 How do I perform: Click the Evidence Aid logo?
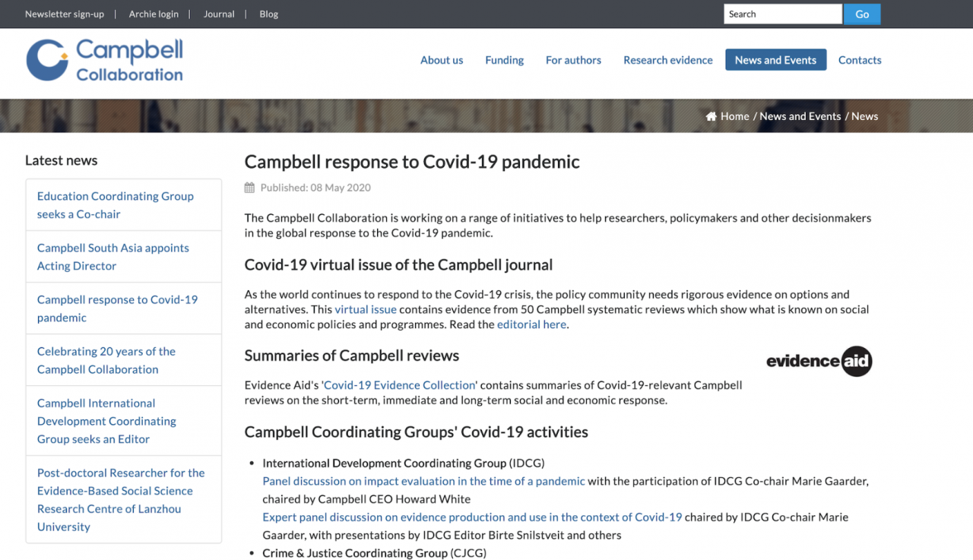819,361
